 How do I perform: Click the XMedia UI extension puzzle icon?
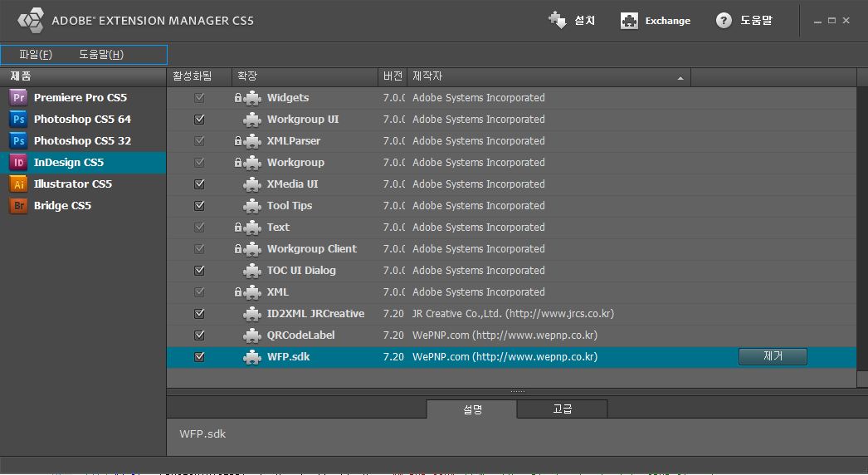tap(252, 184)
